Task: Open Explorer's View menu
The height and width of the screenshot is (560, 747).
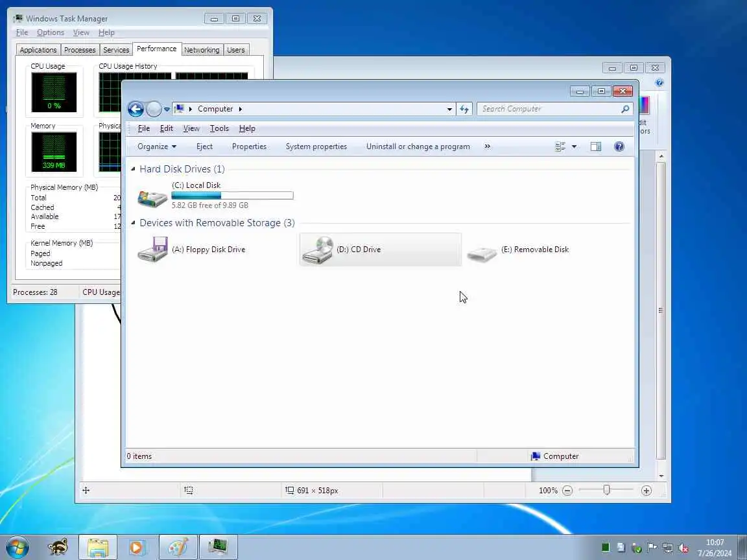Action: [x=191, y=128]
